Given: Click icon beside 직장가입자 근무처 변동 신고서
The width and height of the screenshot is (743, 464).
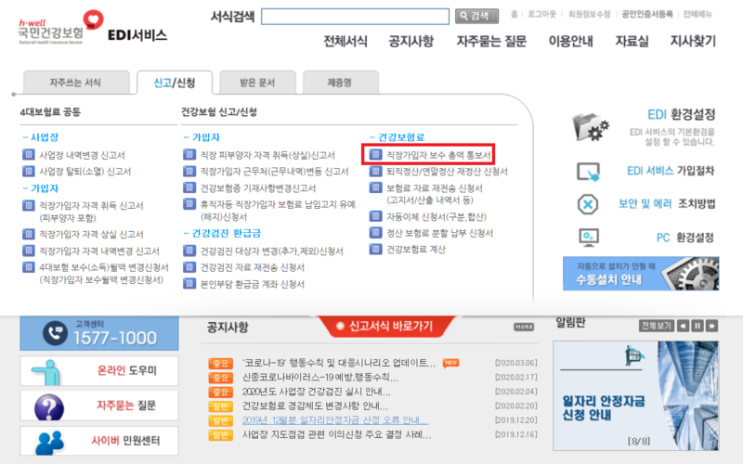Looking at the screenshot, I should click(190, 171).
